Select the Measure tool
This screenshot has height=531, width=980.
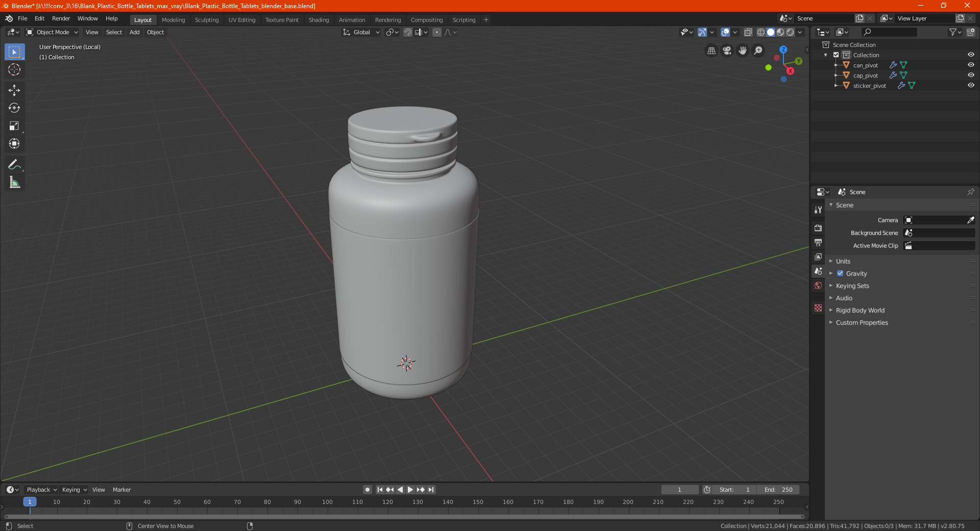[x=14, y=182]
